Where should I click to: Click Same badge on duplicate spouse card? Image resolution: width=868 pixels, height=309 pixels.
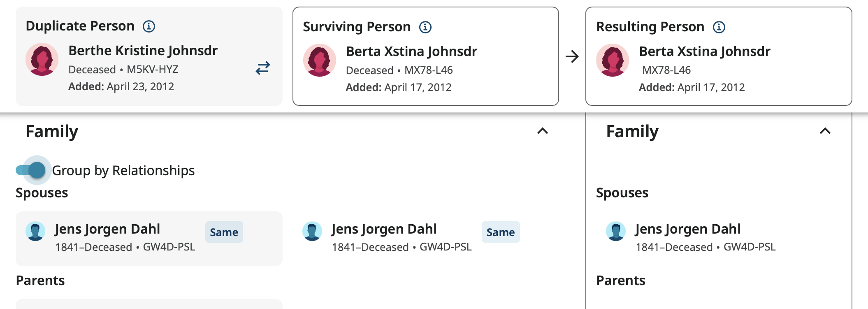[224, 232]
